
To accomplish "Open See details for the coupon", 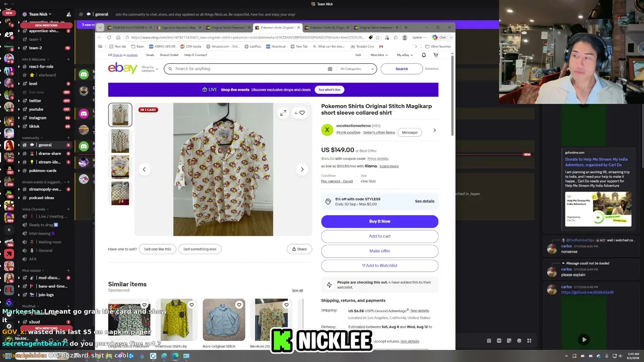I will pos(425,201).
